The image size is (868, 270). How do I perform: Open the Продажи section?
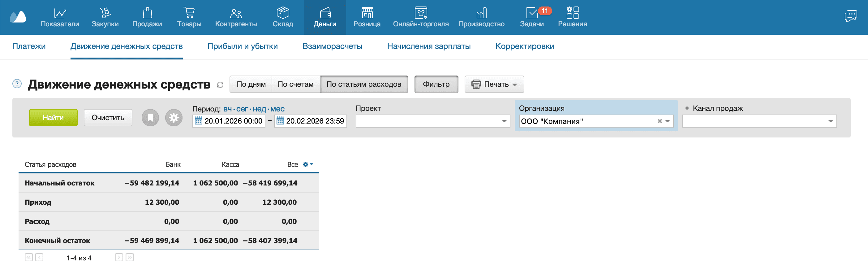147,17
